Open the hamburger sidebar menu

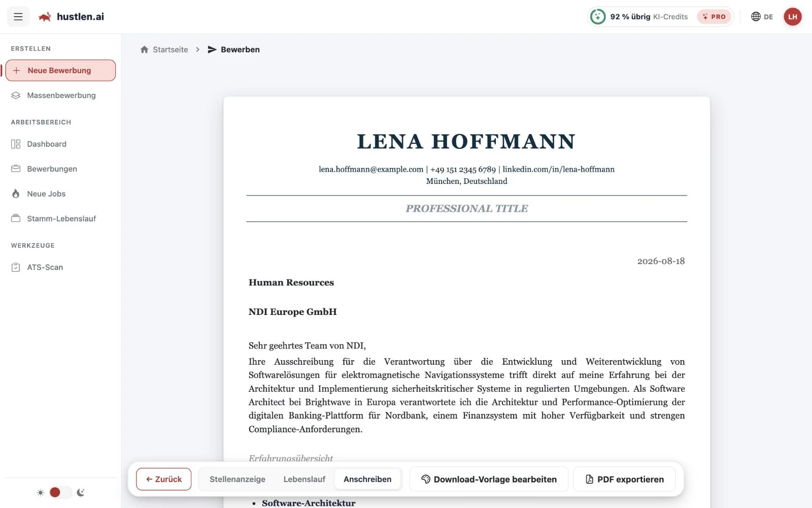pos(18,17)
